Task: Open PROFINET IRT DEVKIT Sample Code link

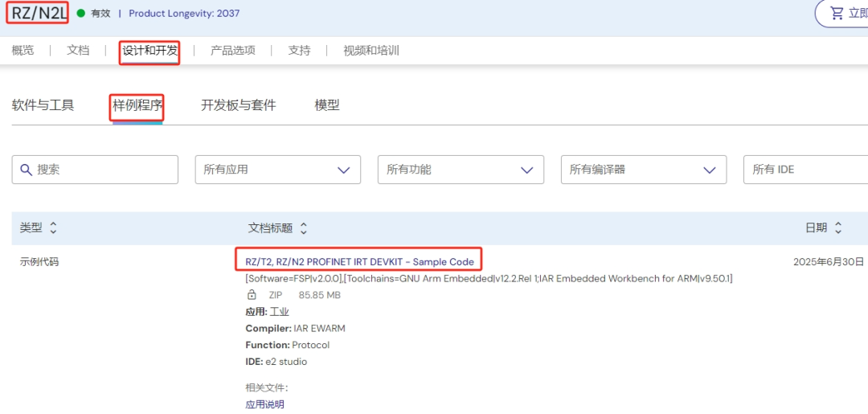Action: (359, 262)
